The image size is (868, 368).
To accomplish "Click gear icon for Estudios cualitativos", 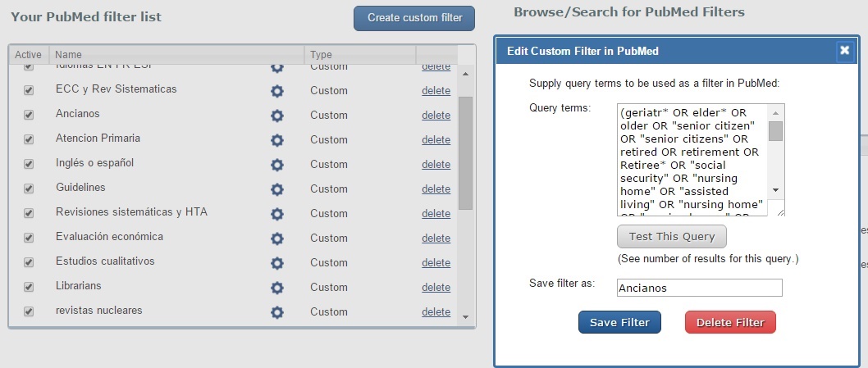I will [x=276, y=263].
